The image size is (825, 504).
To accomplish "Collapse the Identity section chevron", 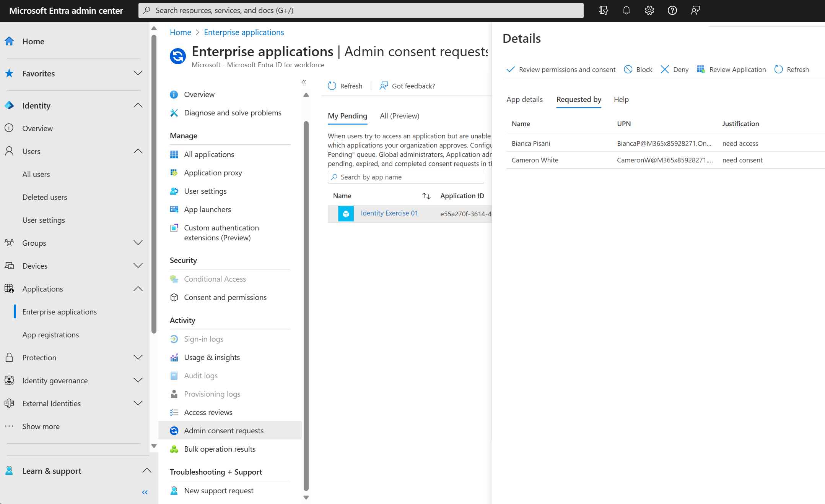I will [138, 105].
